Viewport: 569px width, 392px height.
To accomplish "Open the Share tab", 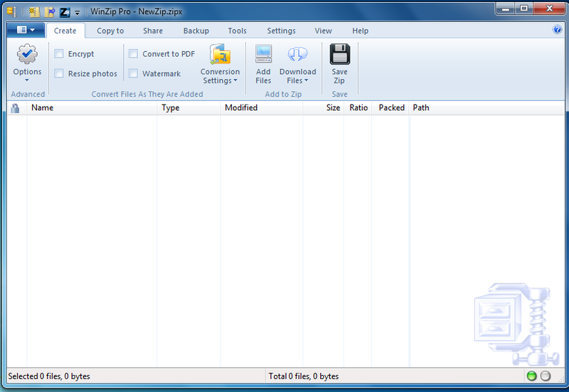I will 153,31.
